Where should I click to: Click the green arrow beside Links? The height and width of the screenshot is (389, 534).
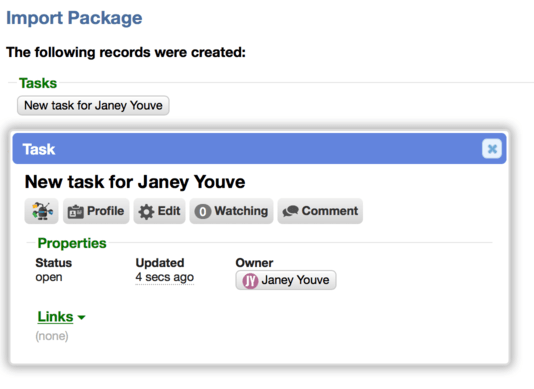81,317
